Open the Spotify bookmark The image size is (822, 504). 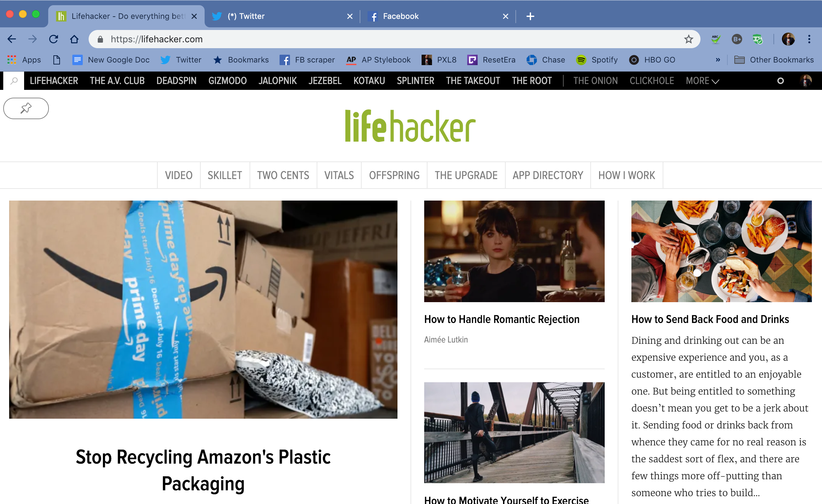click(597, 60)
